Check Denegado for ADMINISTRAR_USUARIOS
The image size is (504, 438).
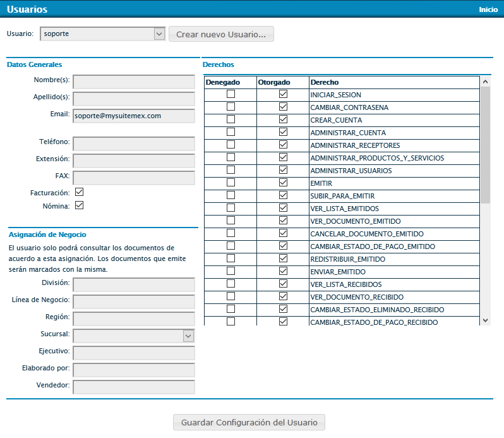point(231,170)
